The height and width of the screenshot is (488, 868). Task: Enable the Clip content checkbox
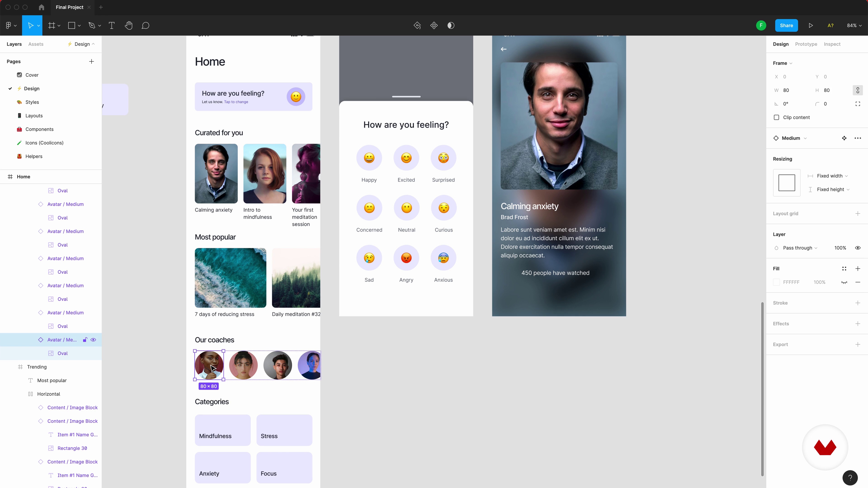(776, 117)
